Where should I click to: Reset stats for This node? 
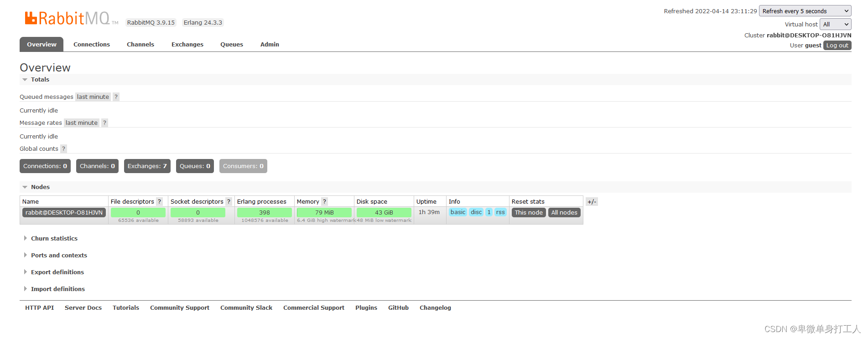click(529, 212)
